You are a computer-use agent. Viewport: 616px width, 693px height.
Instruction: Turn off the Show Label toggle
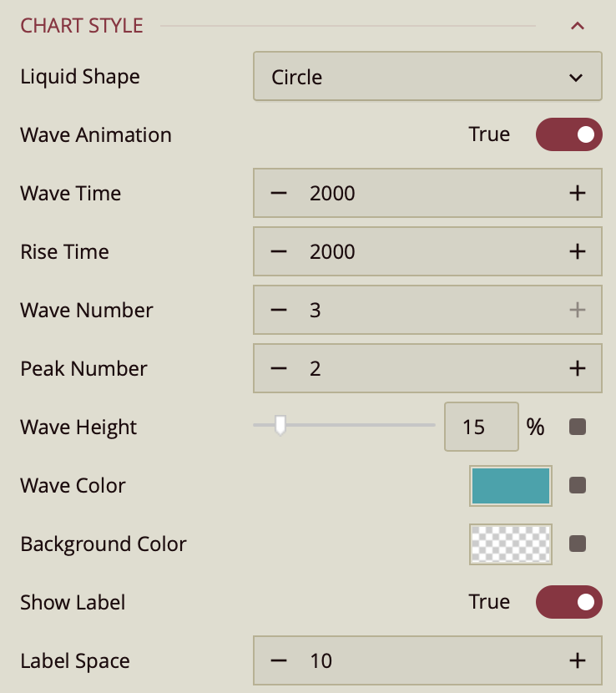(568, 602)
